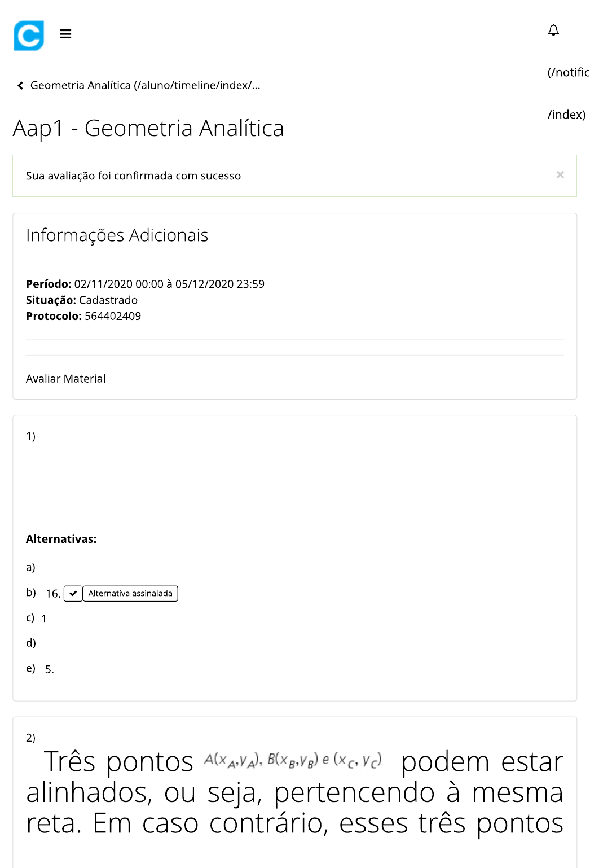Select alternative d)

point(31,643)
